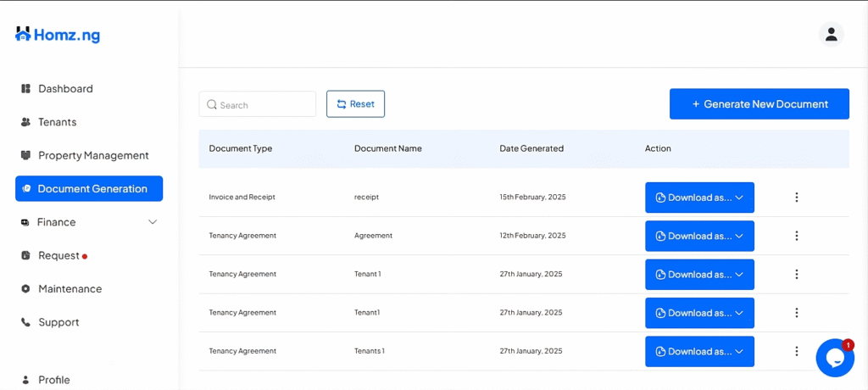Click the Request sidebar icon

point(25,255)
